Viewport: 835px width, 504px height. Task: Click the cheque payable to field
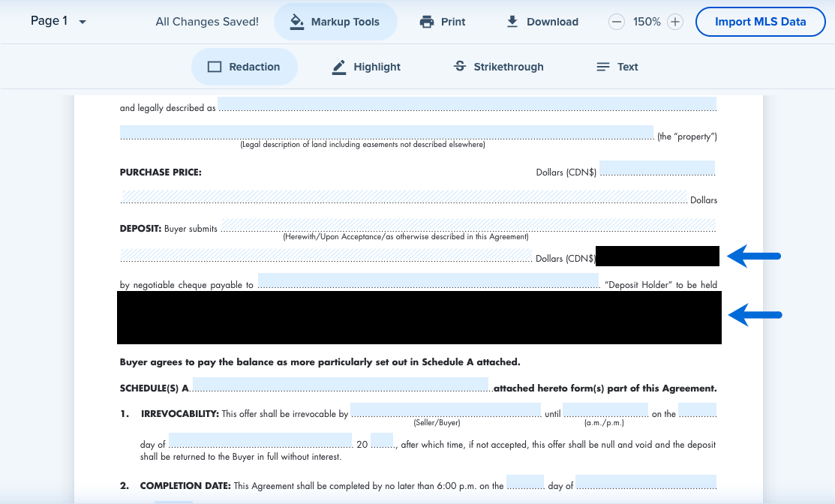click(x=428, y=280)
